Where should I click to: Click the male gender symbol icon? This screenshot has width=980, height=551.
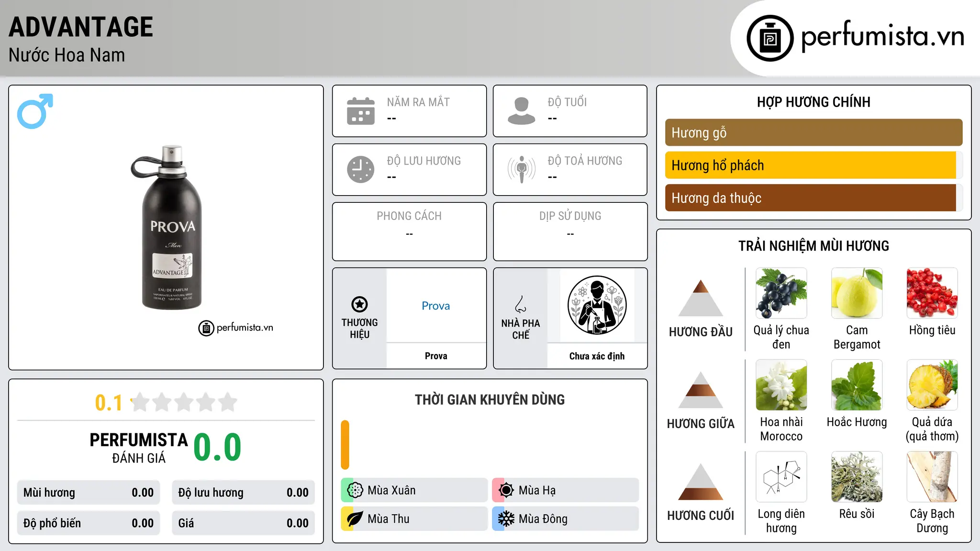point(35,111)
